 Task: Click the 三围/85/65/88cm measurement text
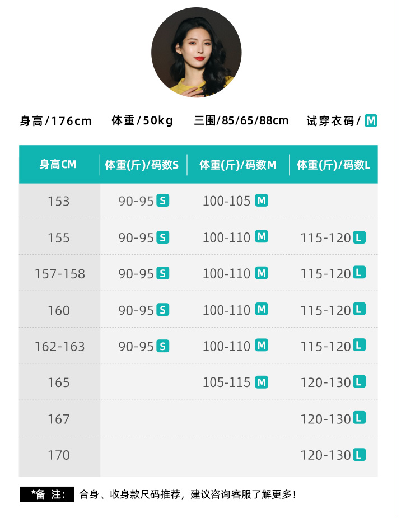pyautogui.click(x=241, y=120)
